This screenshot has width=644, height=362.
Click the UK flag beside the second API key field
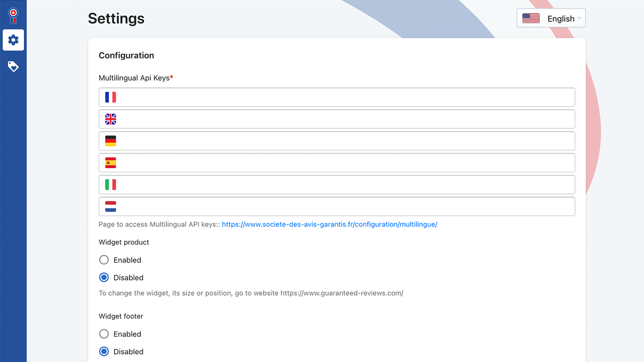(110, 119)
